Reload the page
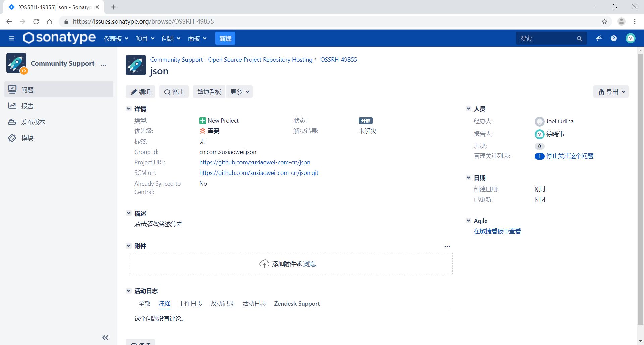 36,21
